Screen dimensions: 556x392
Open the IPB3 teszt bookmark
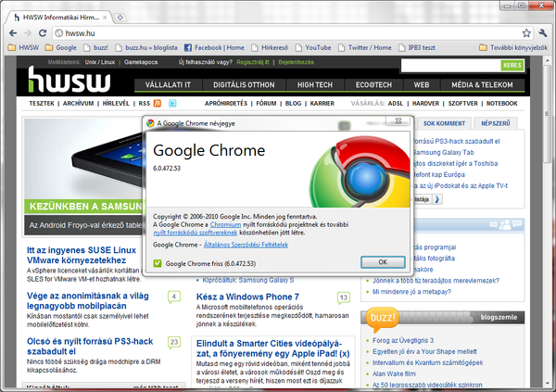pyautogui.click(x=417, y=47)
